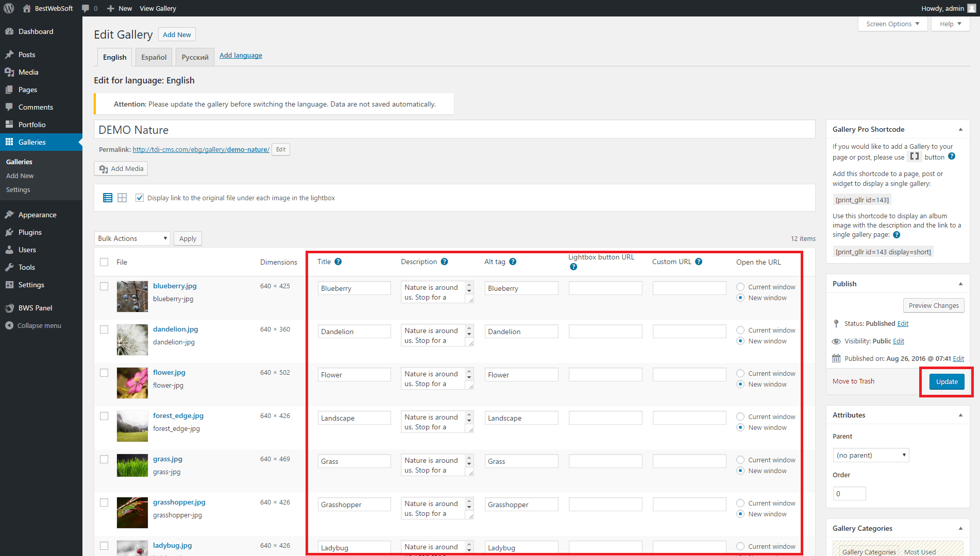Switch to grid view icon
This screenshot has width=980, height=556.
click(x=122, y=198)
